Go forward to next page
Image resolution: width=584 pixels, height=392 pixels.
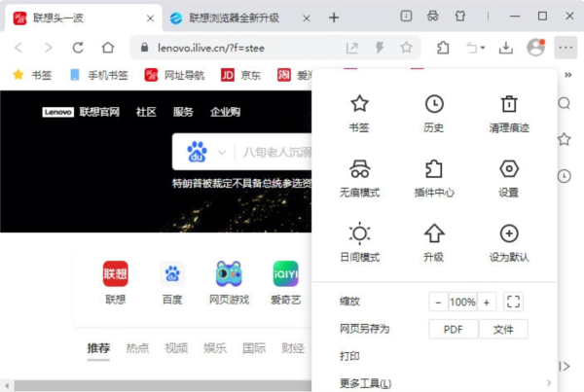pyautogui.click(x=48, y=48)
